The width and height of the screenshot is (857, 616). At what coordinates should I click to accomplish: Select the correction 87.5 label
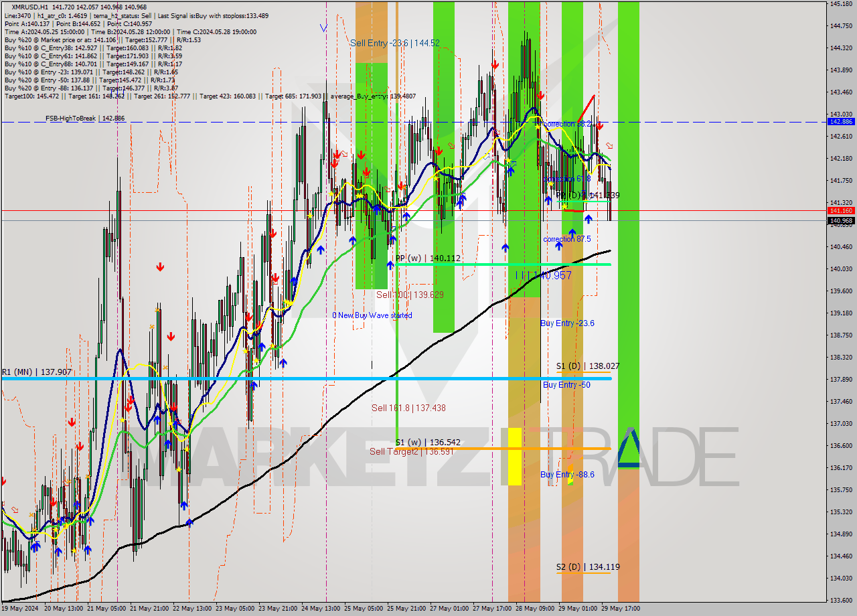[x=567, y=239]
